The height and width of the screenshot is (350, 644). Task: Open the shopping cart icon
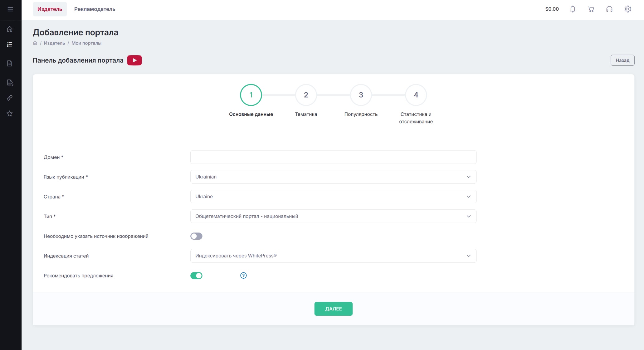[x=591, y=9]
